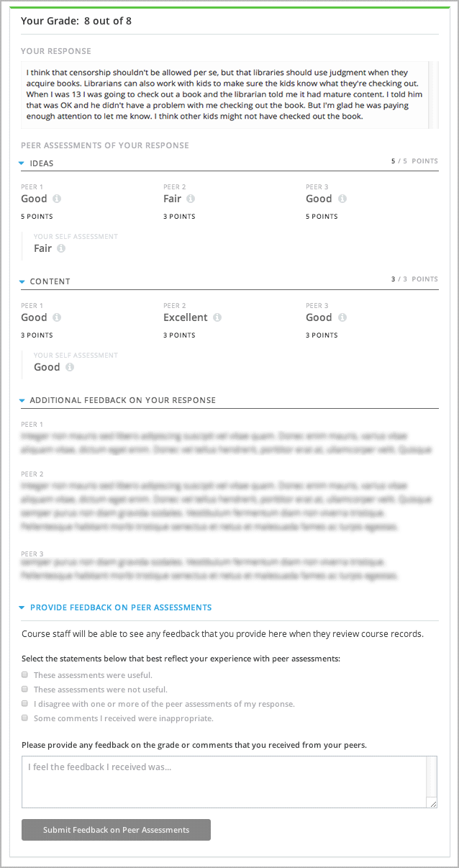This screenshot has height=868, width=459.
Task: Click info icon beside Peer 2 Fair rating
Action: click(191, 199)
